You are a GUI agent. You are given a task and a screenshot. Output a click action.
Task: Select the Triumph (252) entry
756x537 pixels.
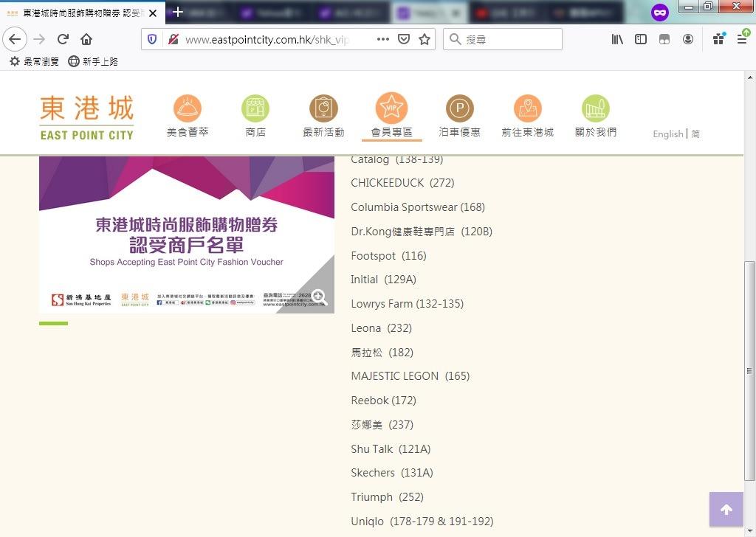(387, 497)
